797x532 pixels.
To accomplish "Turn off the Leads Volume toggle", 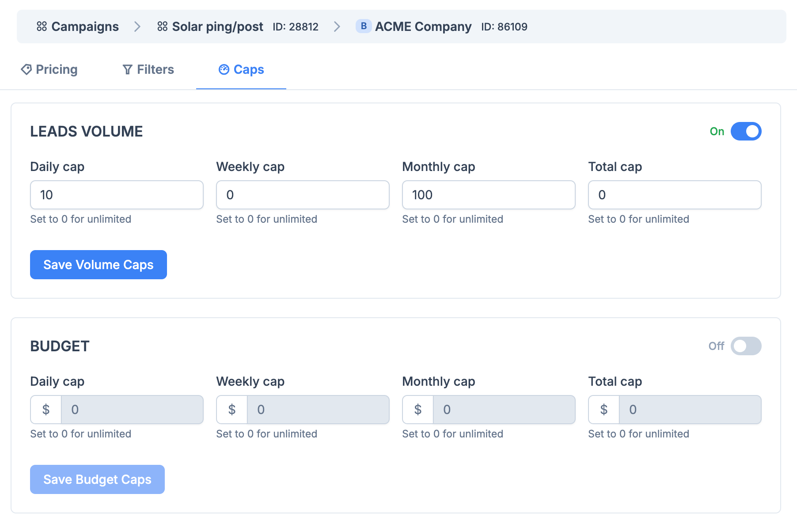I will [x=746, y=131].
